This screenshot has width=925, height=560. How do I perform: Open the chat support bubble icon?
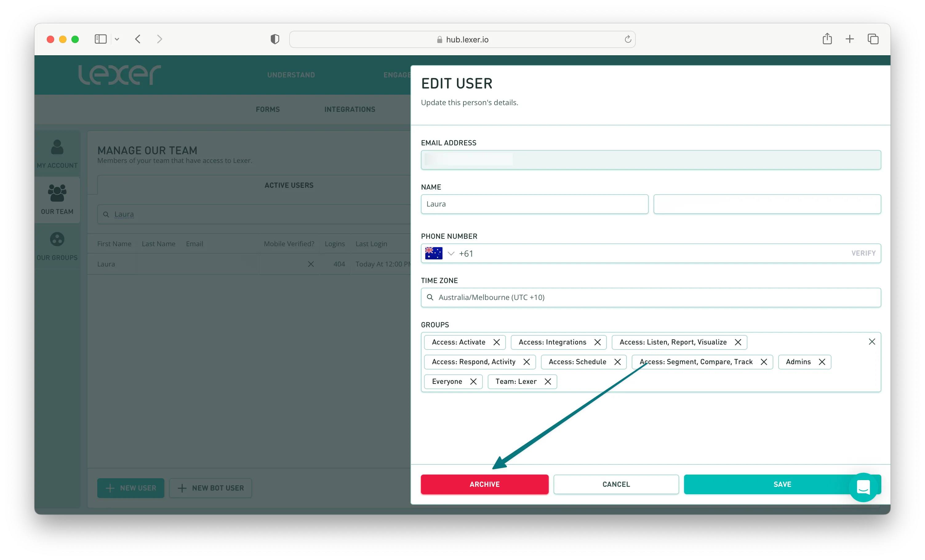tap(863, 487)
